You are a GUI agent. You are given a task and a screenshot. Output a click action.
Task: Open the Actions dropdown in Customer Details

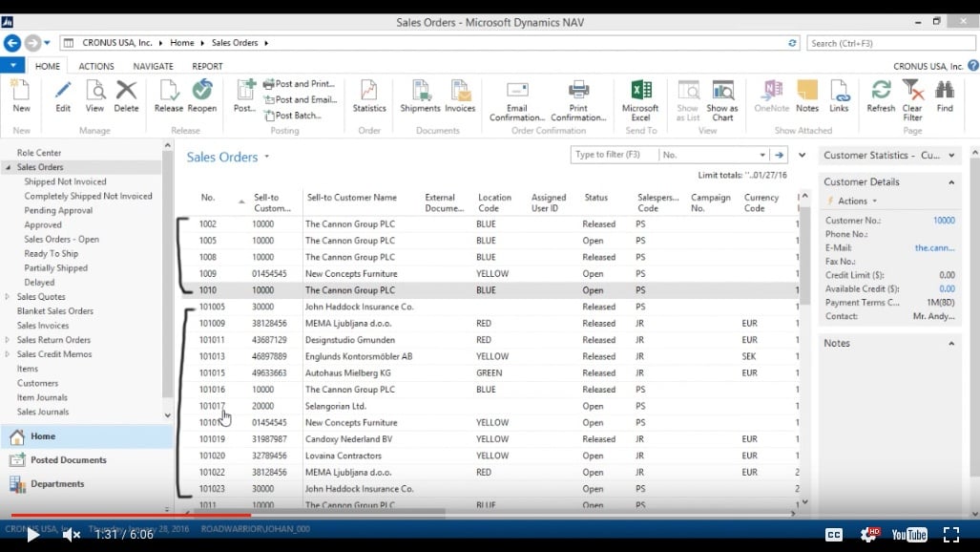point(856,202)
